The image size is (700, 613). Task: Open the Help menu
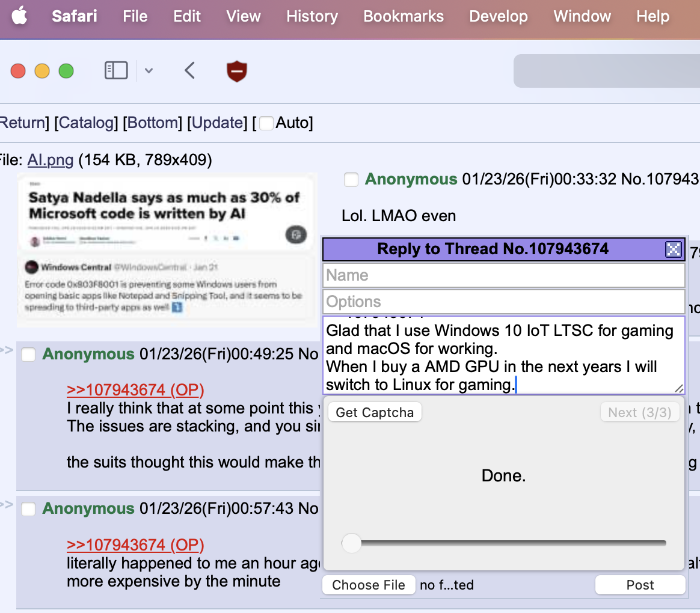click(x=652, y=16)
